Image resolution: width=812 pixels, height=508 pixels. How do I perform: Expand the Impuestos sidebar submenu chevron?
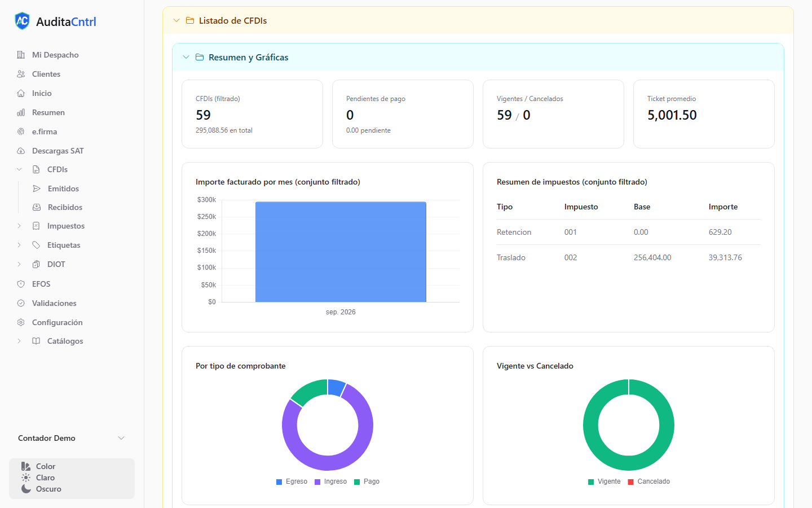(19, 226)
